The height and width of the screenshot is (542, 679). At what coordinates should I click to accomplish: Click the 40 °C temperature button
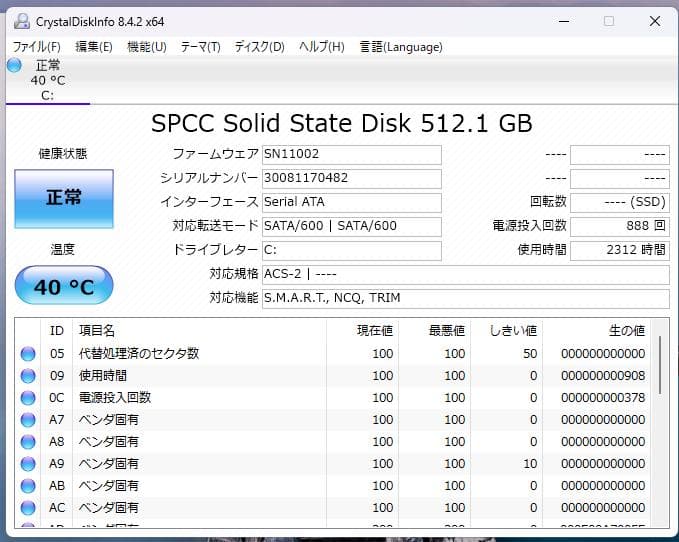tap(64, 285)
